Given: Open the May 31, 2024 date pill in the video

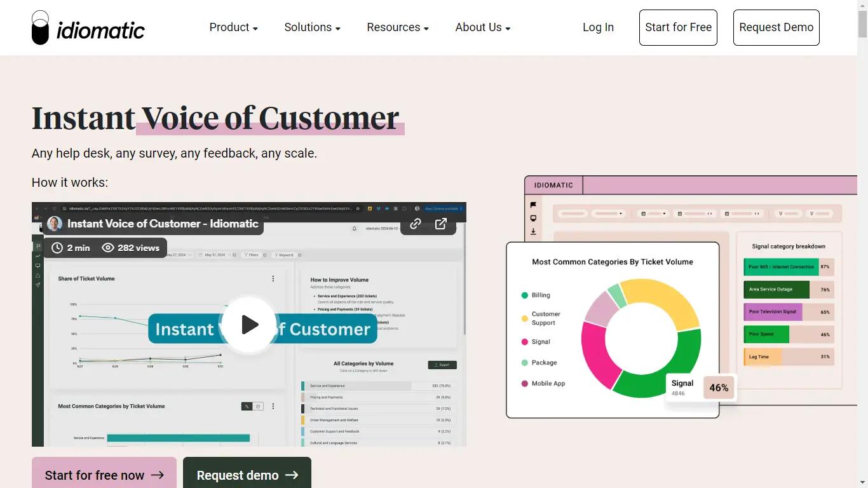Looking at the screenshot, I should coord(215,255).
